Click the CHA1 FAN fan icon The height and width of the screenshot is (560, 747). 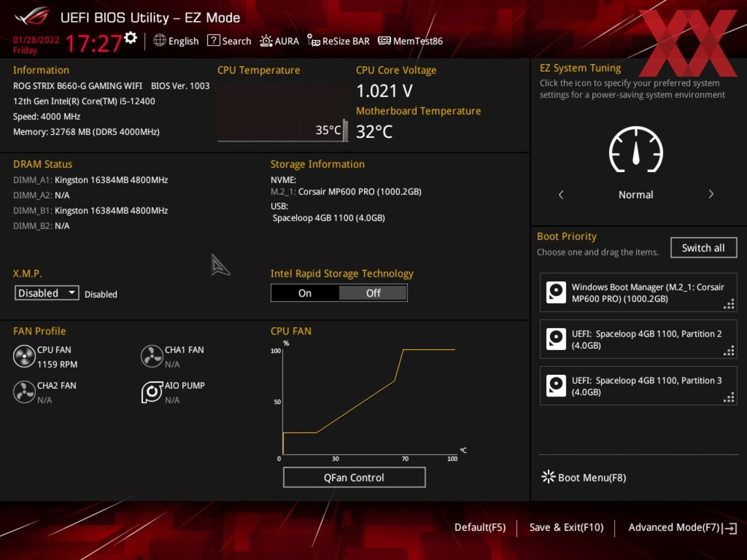point(152,356)
